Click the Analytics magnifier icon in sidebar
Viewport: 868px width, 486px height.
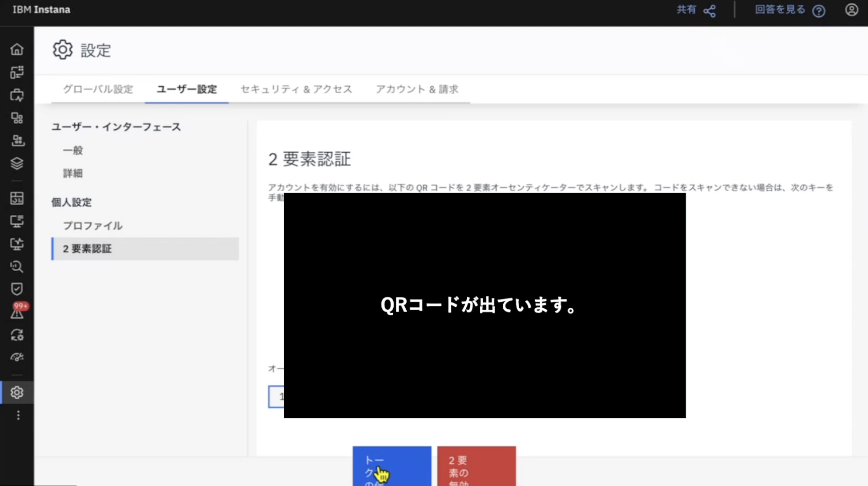point(17,267)
